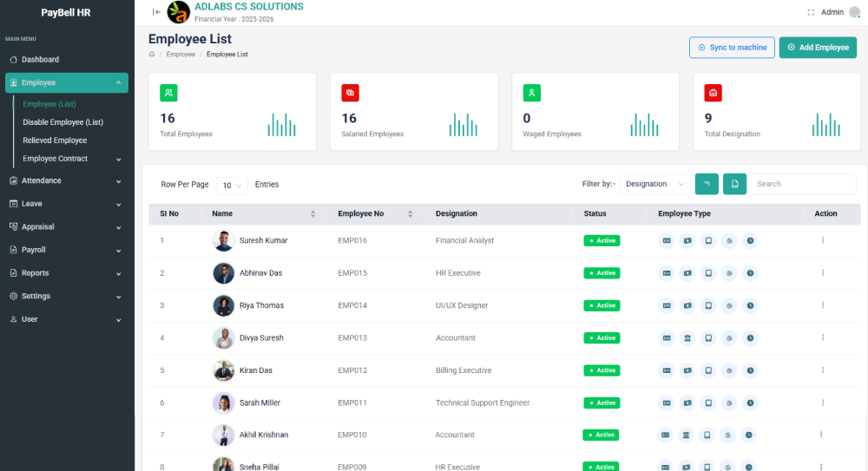Click the Add Employee button
This screenshot has height=471, width=868.
pyautogui.click(x=818, y=48)
